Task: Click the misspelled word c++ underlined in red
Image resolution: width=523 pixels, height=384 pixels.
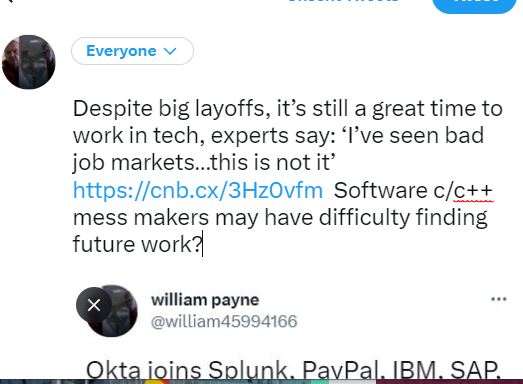Action: point(473,190)
